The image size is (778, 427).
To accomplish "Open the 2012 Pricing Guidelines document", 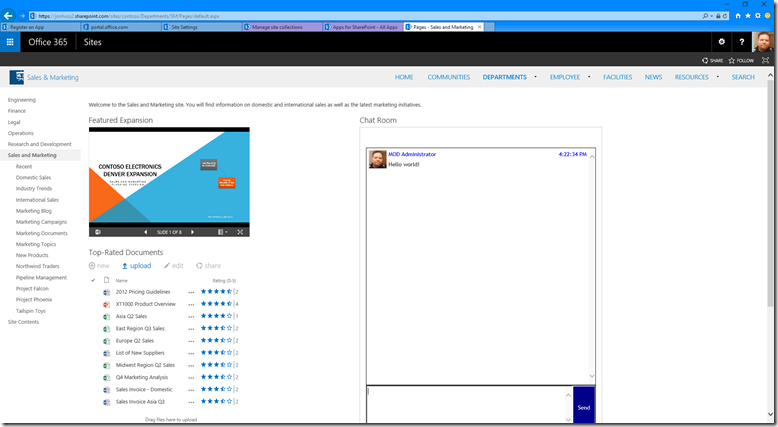I will pyautogui.click(x=143, y=292).
